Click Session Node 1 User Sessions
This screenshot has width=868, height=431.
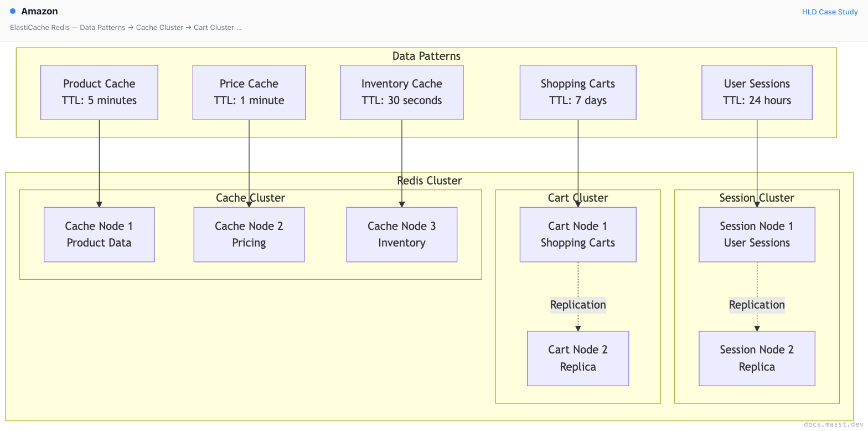pyautogui.click(x=757, y=234)
